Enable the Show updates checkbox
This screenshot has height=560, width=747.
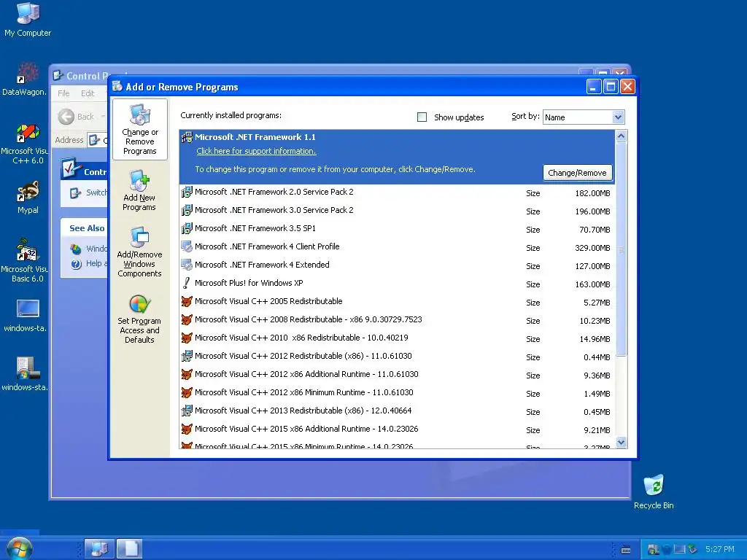422,117
